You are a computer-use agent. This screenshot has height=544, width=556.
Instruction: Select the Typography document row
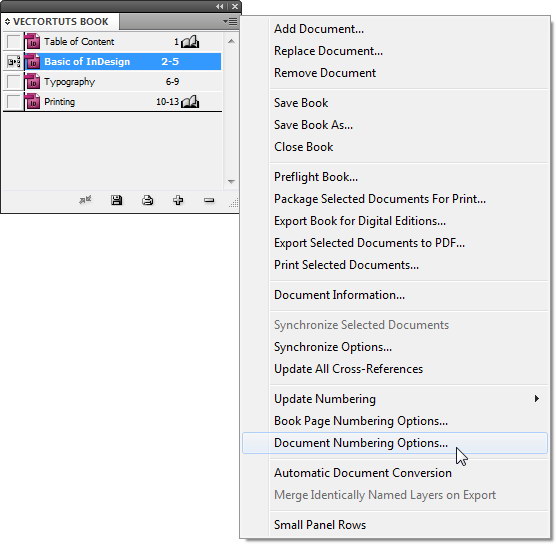[113, 82]
